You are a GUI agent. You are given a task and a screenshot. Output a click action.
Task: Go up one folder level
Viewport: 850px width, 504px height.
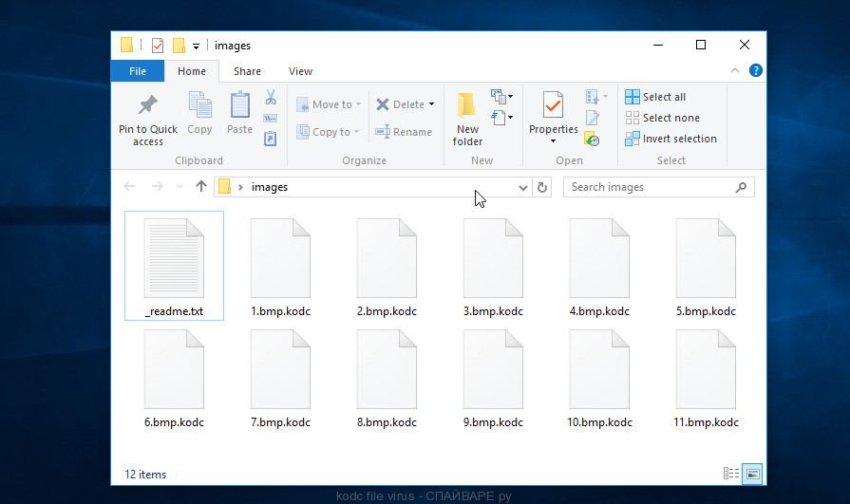201,186
